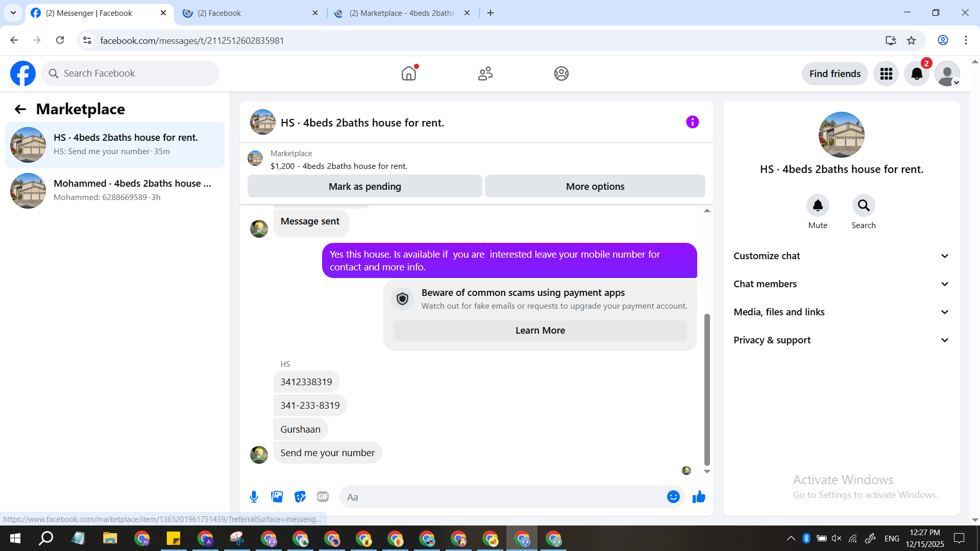This screenshot has height=551, width=980.
Task: Open the Windows Start menu
Action: [x=15, y=538]
